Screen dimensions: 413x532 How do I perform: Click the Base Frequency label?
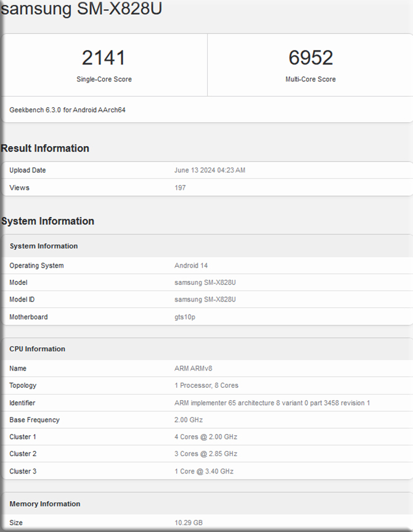35,420
